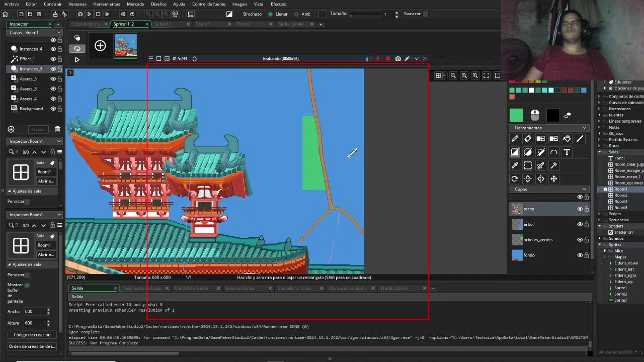Select Room2 in the asset tree
This screenshot has width=644, height=362.
pos(621,196)
